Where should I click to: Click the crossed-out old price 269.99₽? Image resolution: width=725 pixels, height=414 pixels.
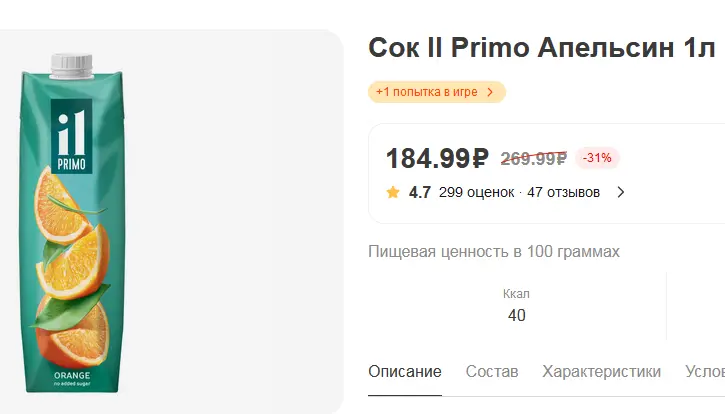pos(534,159)
